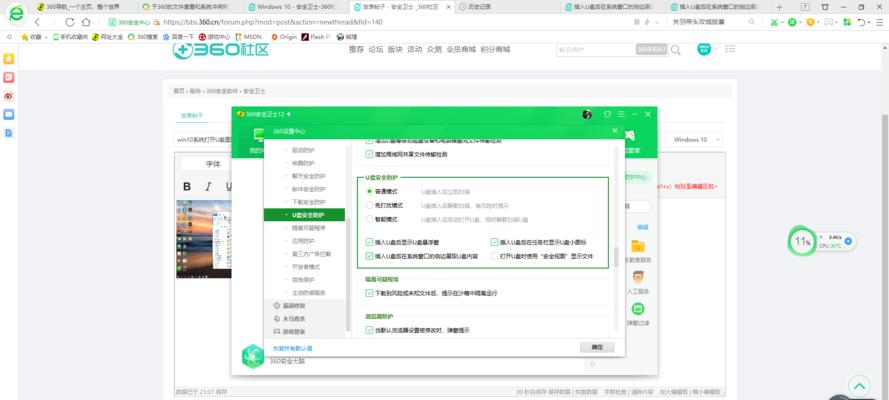Expand the undo-closed-tab dropdown arrow

[x=869, y=22]
